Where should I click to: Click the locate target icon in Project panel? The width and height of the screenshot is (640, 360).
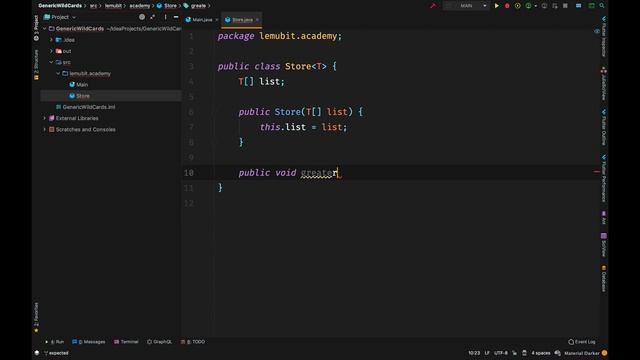click(x=142, y=17)
